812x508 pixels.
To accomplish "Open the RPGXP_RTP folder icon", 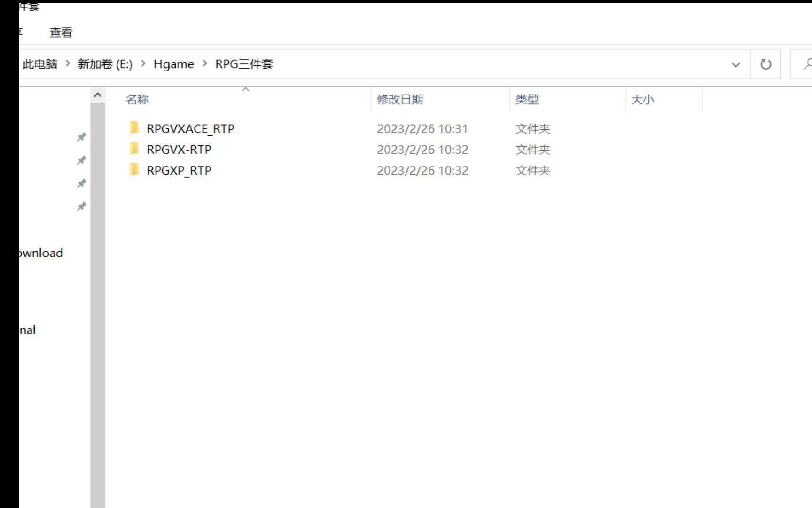I will coord(134,170).
